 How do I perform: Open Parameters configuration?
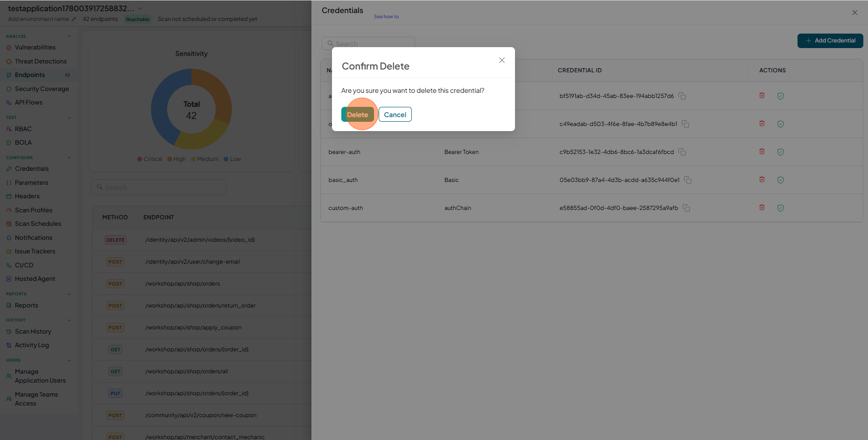tap(31, 182)
